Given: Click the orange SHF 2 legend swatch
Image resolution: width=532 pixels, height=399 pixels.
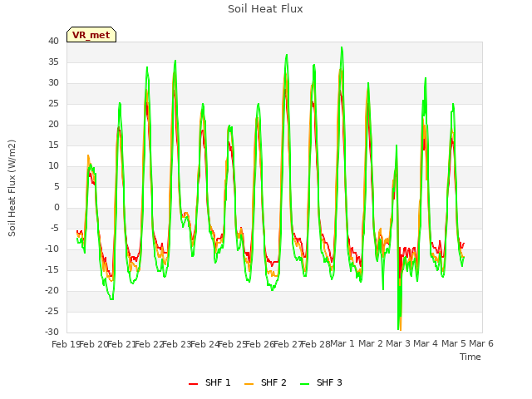Looking at the screenshot, I should click(x=249, y=384).
